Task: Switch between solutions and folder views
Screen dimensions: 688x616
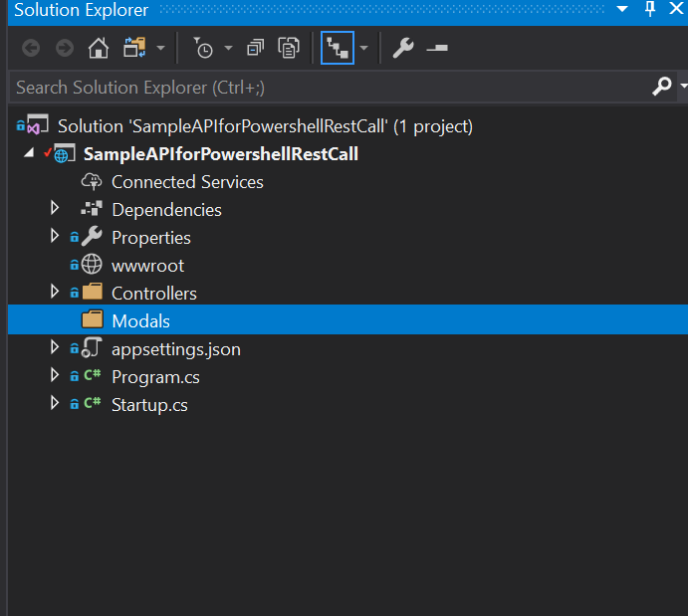Action: click(x=134, y=48)
